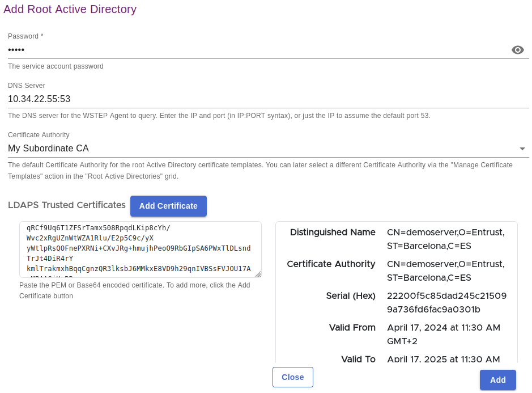Toggle password visibility with the eye icon
Viewport: 532px width, 393px height.
click(x=517, y=50)
